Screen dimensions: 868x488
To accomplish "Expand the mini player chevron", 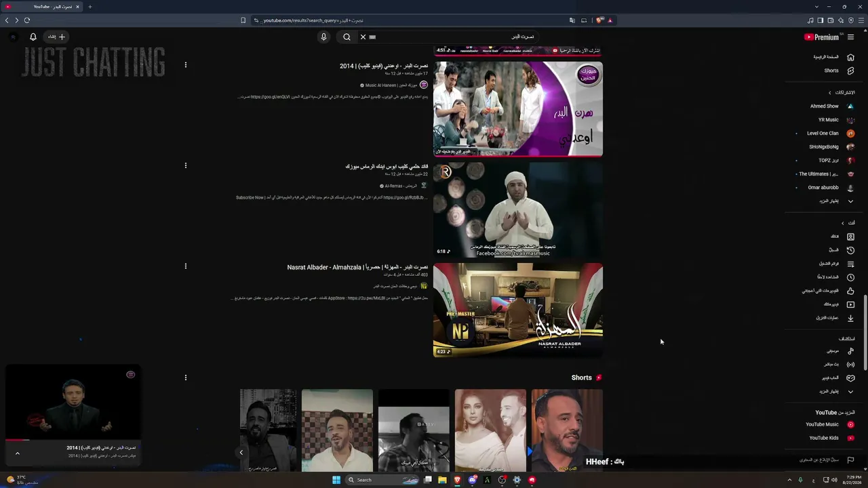I will (17, 453).
